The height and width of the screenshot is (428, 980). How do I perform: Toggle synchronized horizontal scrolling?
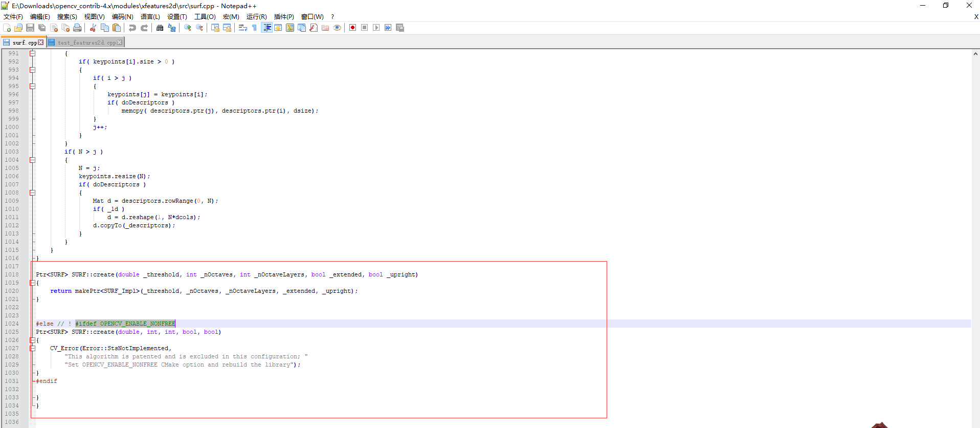click(227, 28)
